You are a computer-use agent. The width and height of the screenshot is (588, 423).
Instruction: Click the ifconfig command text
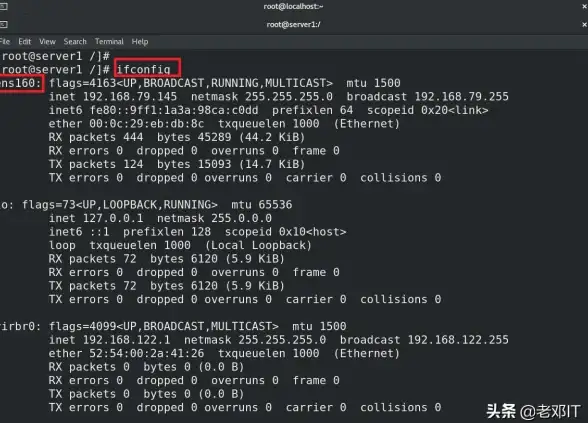point(144,69)
